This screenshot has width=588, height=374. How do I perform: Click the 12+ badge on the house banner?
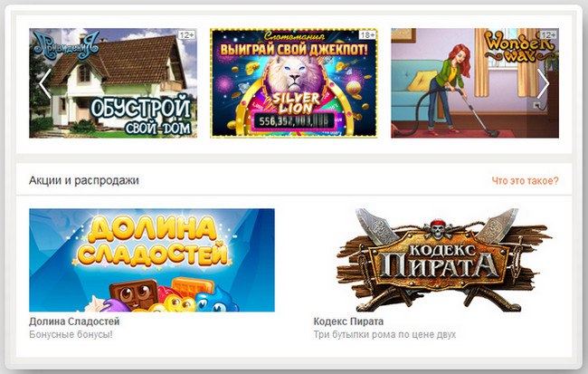point(186,35)
